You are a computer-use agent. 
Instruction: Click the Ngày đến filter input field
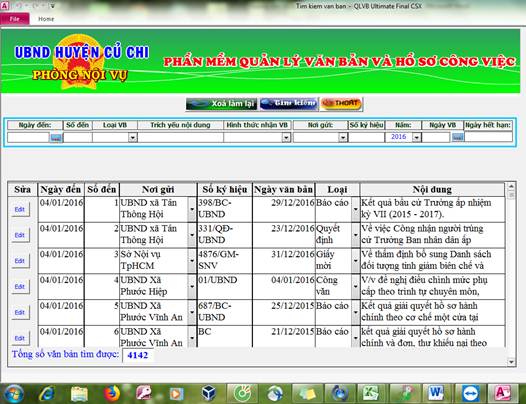point(29,138)
